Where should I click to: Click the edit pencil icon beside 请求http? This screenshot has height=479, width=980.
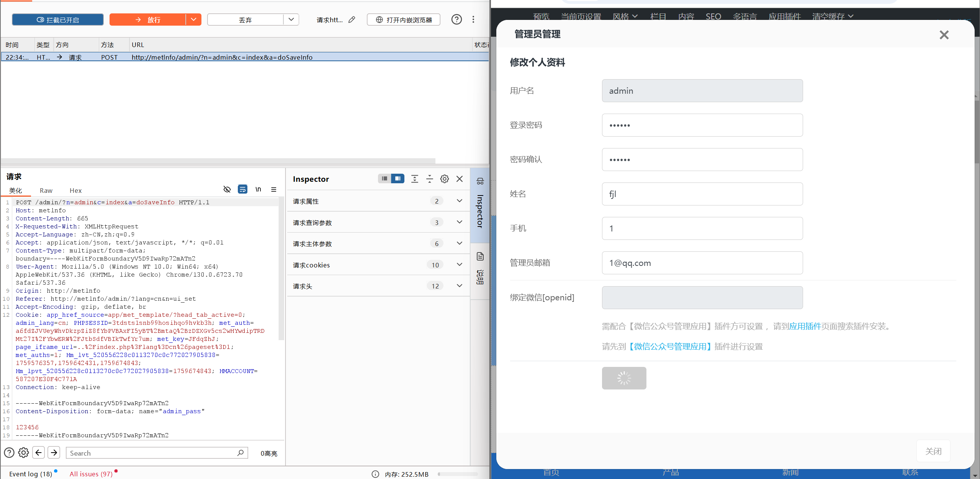[352, 20]
